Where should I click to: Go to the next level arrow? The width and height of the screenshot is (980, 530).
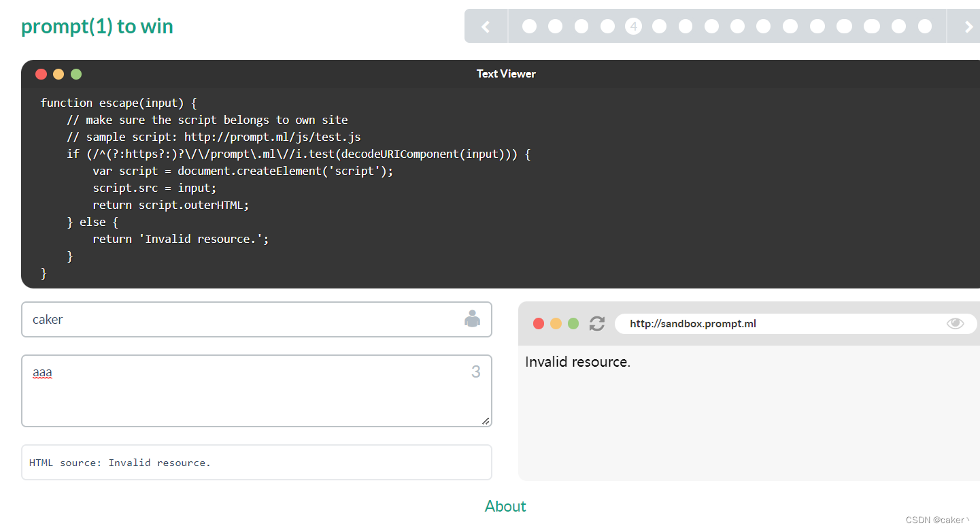(x=968, y=27)
